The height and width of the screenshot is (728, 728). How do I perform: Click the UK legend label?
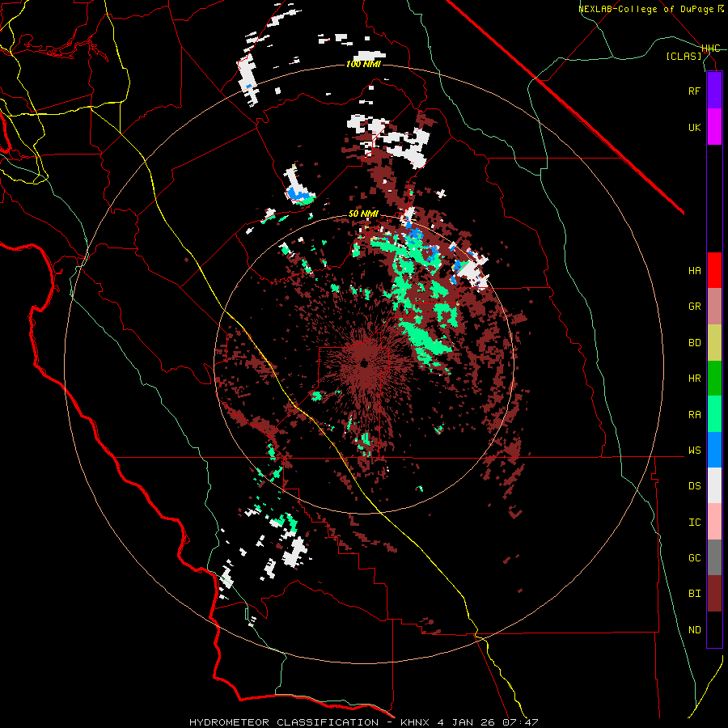coord(694,128)
